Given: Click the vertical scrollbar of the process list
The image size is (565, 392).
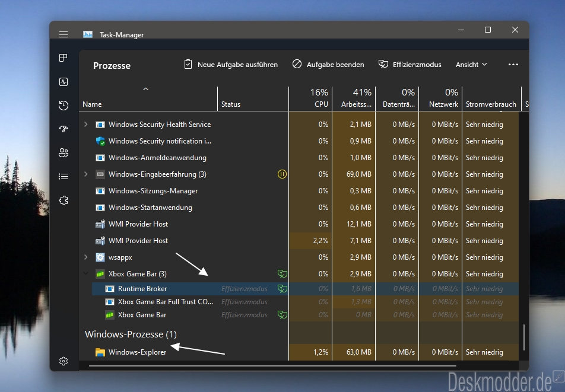Looking at the screenshot, I should click(524, 337).
